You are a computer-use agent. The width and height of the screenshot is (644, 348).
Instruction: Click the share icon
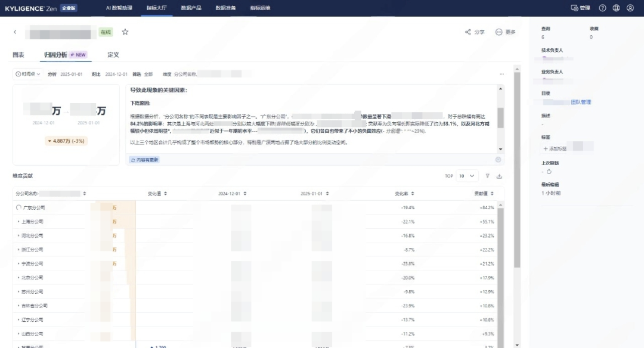[468, 32]
